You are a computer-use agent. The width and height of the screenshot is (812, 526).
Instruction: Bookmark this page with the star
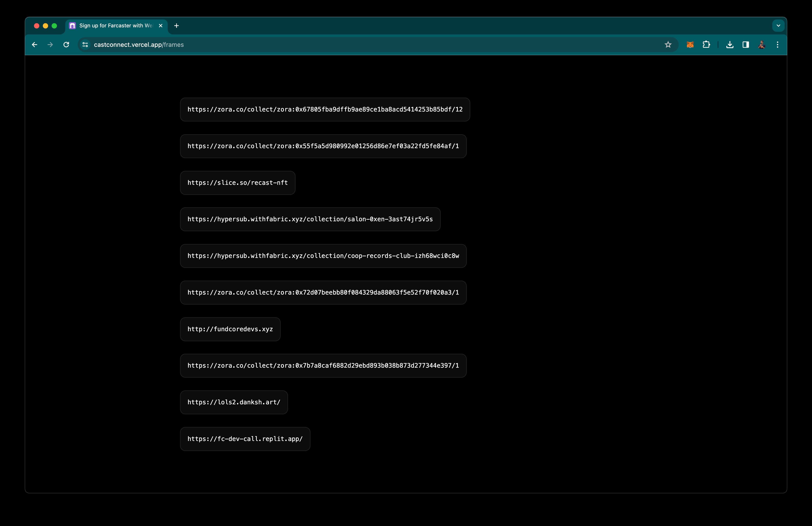click(x=668, y=45)
